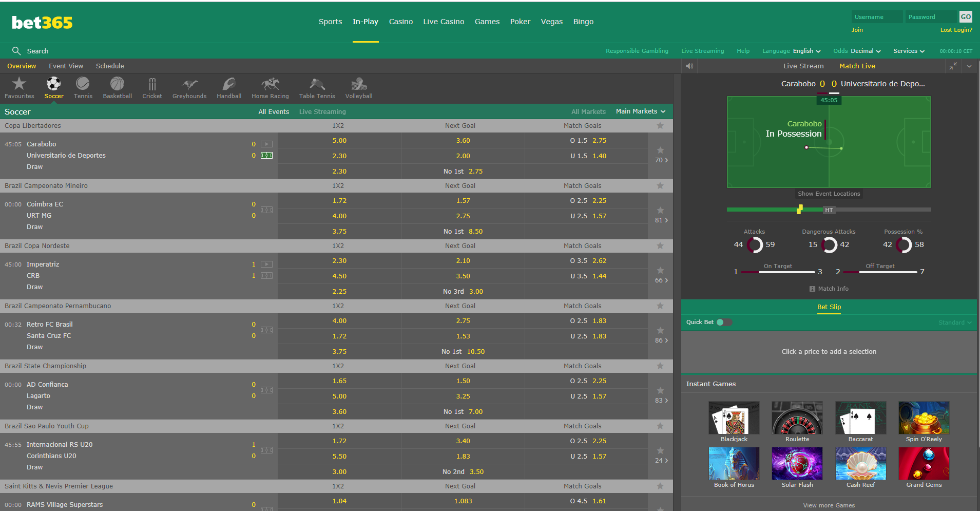Open the Responsible Gambling link
980x511 pixels.
point(637,51)
